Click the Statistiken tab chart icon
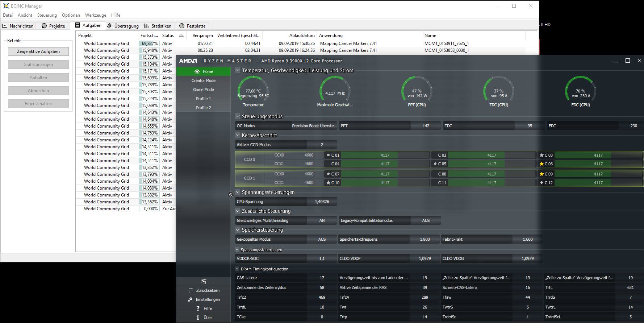The width and height of the screenshot is (644, 323). point(147,26)
